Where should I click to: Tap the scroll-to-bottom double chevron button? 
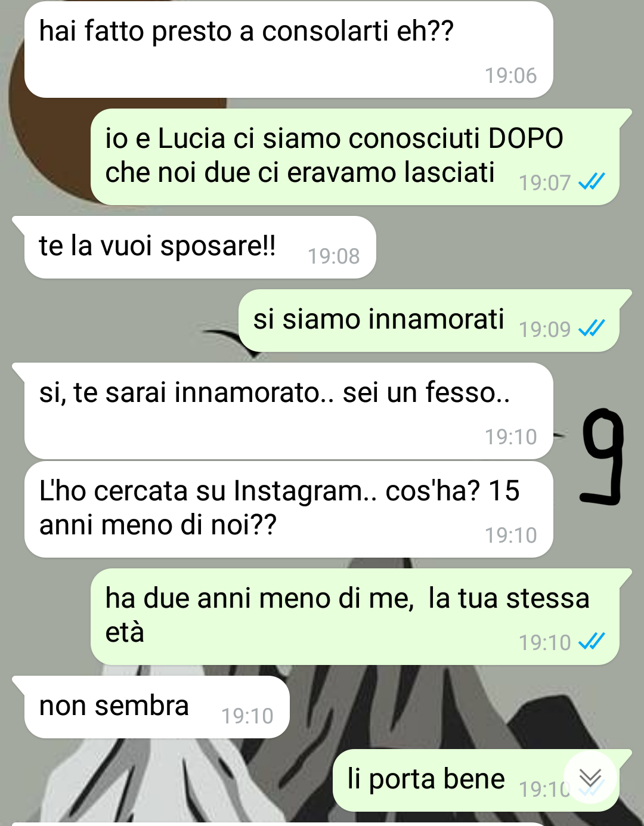590,778
